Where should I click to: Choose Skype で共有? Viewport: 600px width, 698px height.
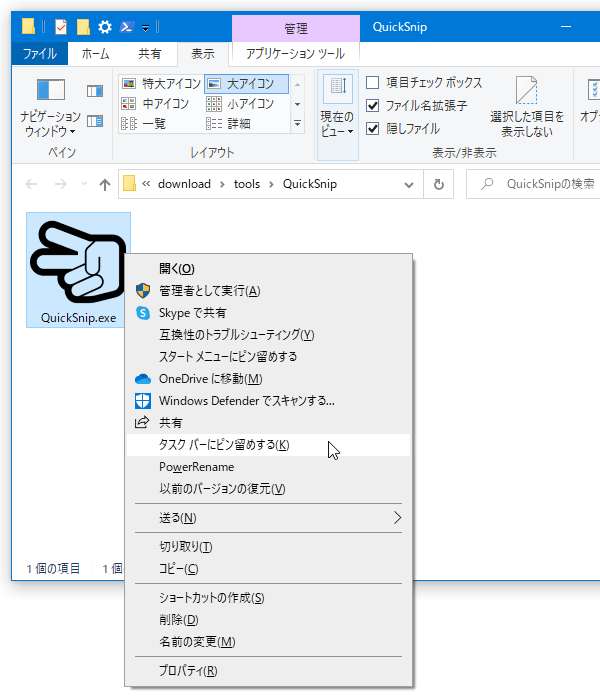point(268,313)
